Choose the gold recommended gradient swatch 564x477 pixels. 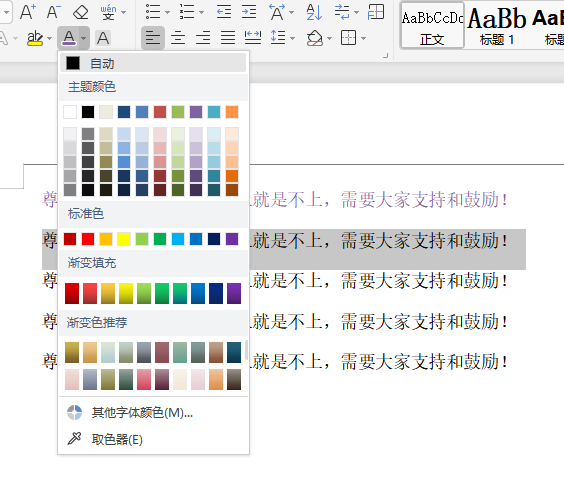click(x=72, y=353)
